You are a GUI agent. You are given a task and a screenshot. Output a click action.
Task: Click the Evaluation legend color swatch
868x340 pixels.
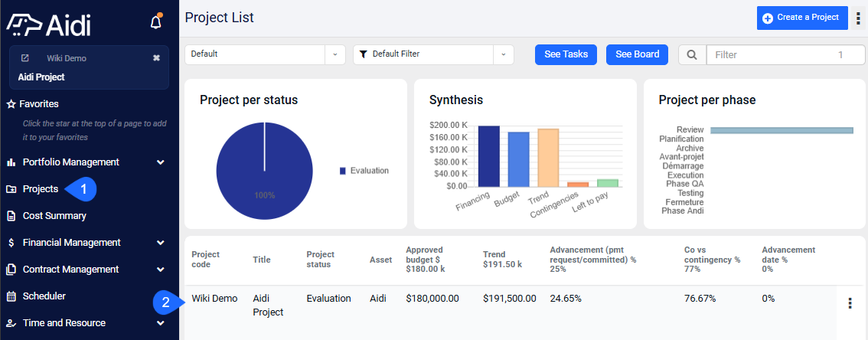[x=343, y=171]
